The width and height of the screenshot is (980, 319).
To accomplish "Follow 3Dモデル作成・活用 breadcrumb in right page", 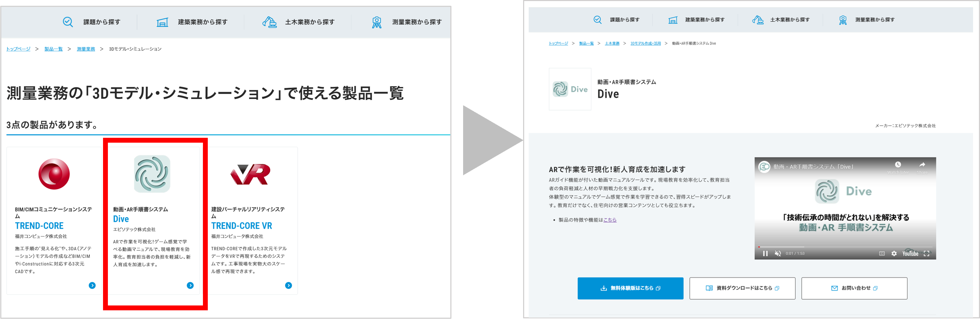I will pyautogui.click(x=646, y=43).
